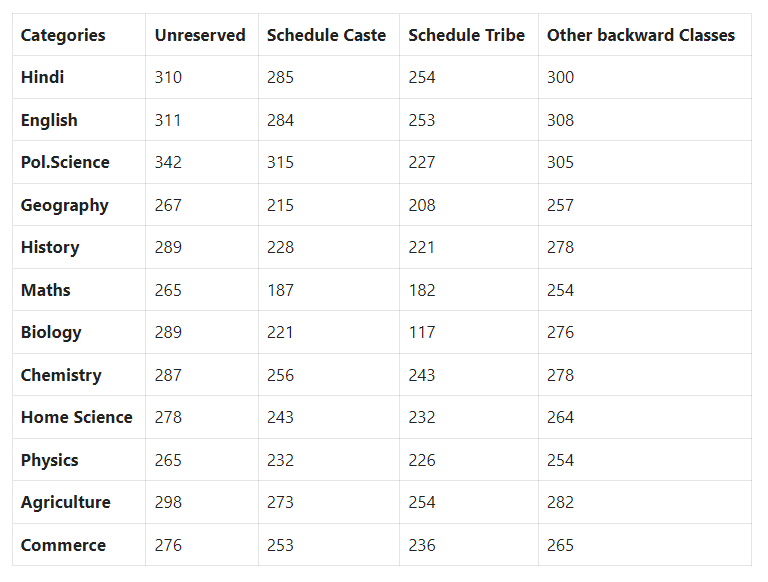Image resolution: width=768 pixels, height=582 pixels.
Task: Click the Schedule Caste header cell
Action: (326, 35)
